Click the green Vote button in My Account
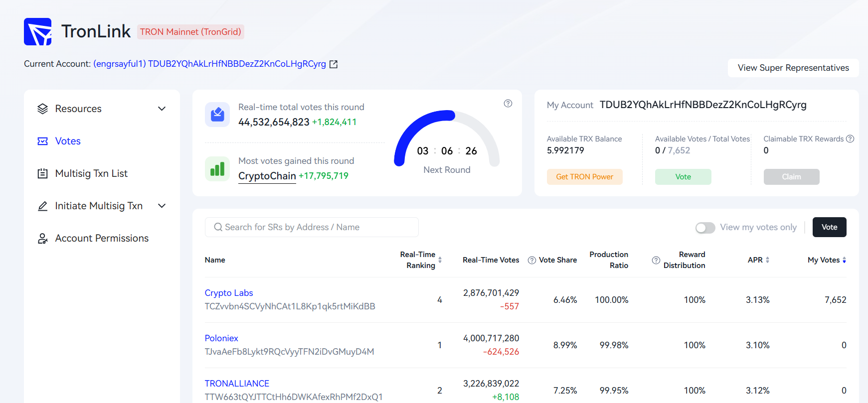This screenshot has width=868, height=403. [x=683, y=177]
